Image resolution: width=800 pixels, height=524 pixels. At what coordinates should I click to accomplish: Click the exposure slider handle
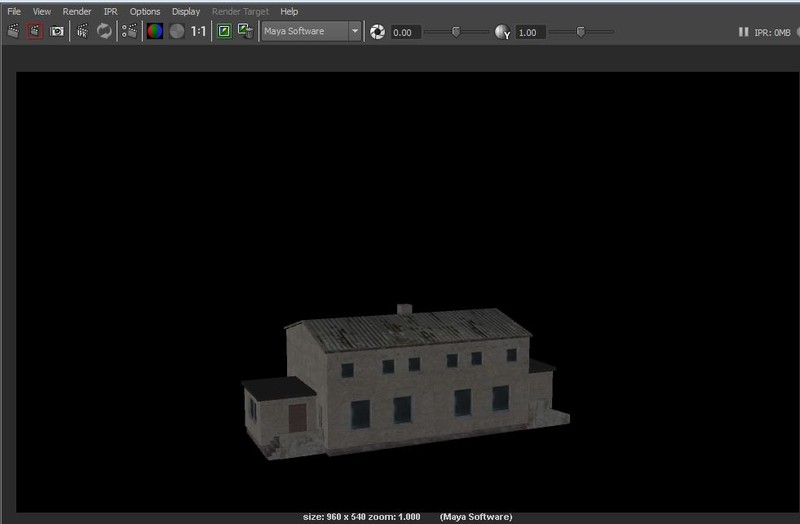pos(456,32)
